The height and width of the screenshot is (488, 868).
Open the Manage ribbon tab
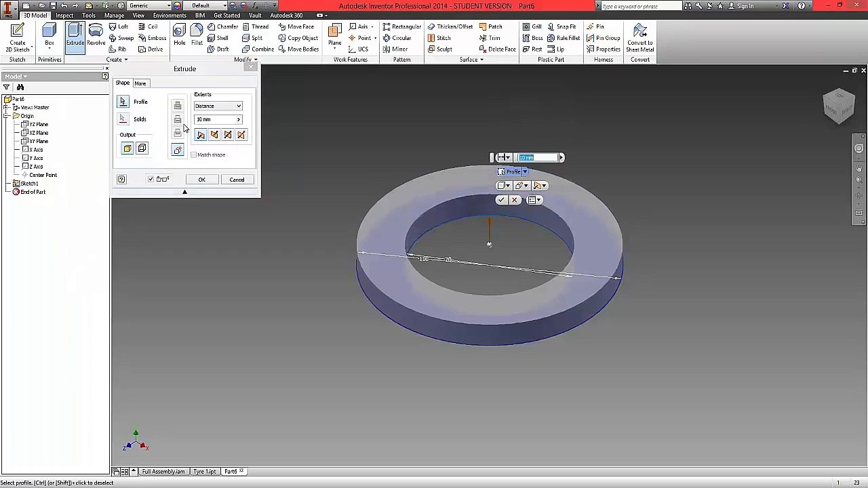coord(114,16)
